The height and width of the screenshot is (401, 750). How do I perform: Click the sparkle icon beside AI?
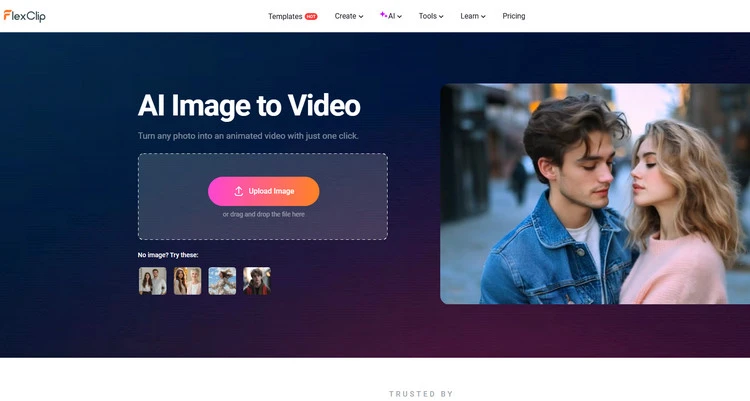(383, 15)
